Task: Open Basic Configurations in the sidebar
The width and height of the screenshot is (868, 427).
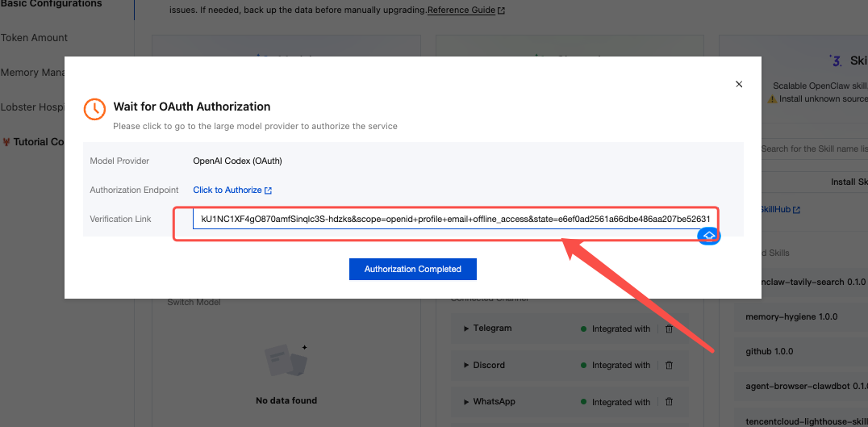Action: click(x=51, y=4)
